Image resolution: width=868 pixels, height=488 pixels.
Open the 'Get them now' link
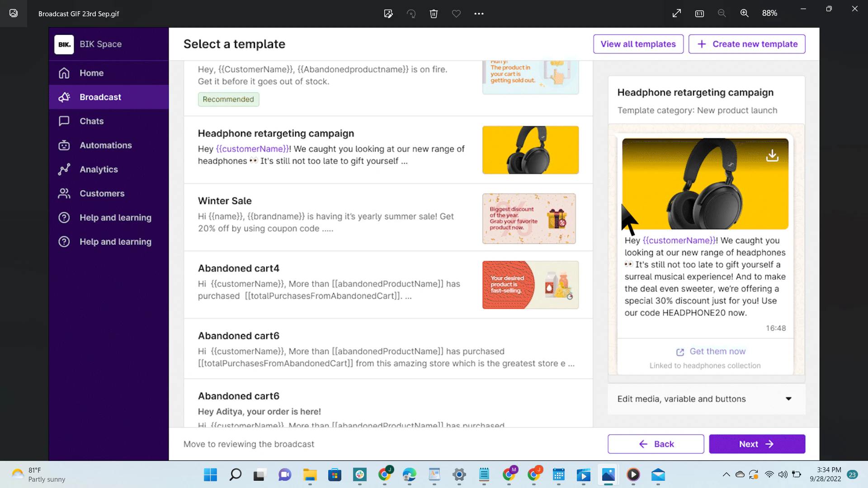[711, 351]
